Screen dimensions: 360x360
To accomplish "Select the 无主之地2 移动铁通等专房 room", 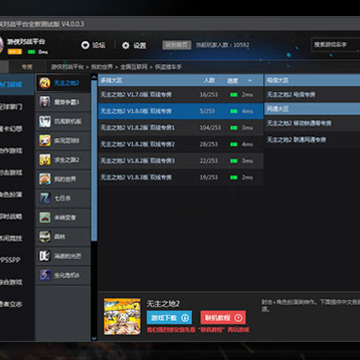I will pos(312,123).
